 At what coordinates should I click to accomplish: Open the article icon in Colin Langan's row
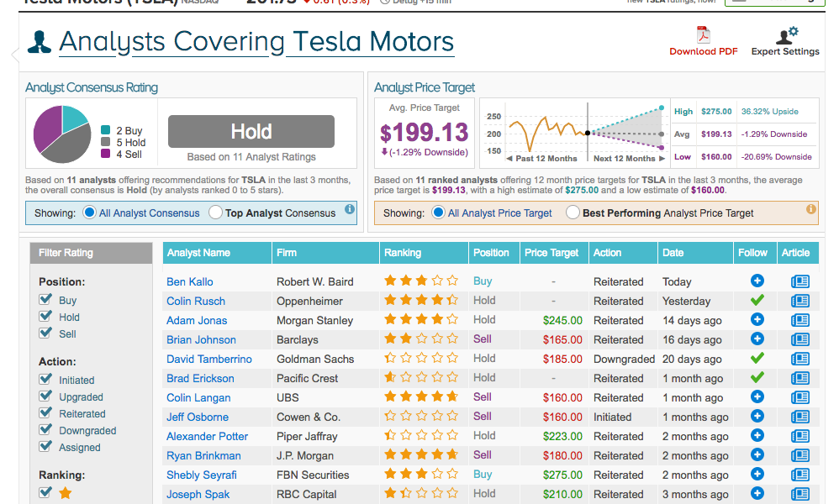coord(800,397)
